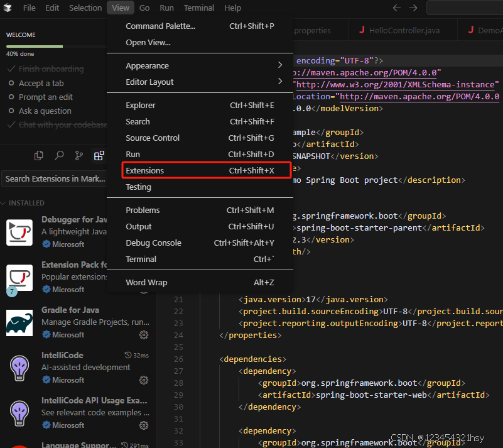The width and height of the screenshot is (503, 448).
Task: Open the Go menu
Action: 144,8
